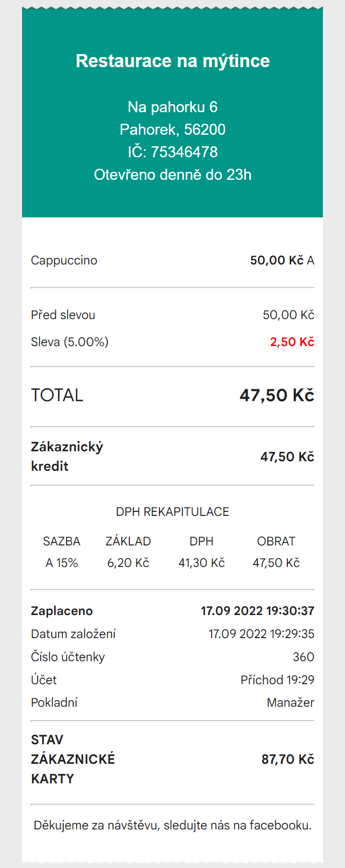Click the Zaplaceno timestamp 19:30:37
Viewport: 345px width, 868px height.
(x=258, y=611)
